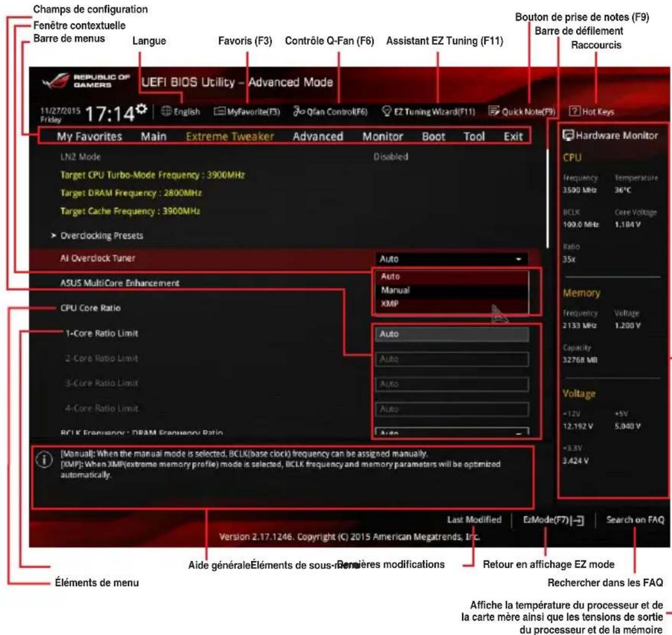Click the Voltage heading in Hardware Monitor
The image size is (672, 635).
(579, 394)
